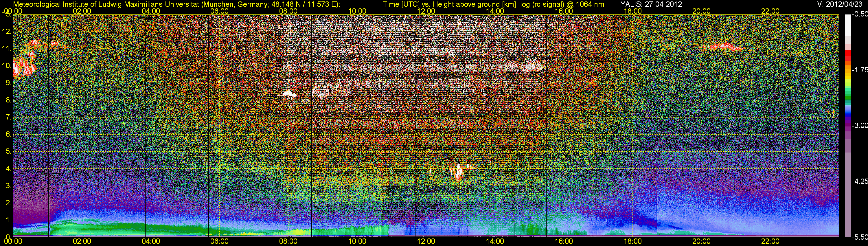Click the green band of the color scale

[x=847, y=96]
